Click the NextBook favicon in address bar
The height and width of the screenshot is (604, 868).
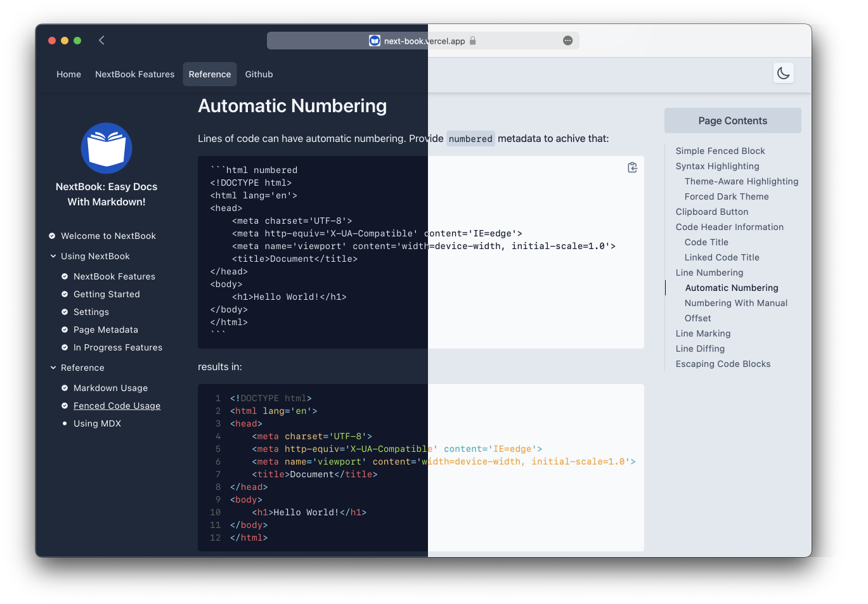click(x=375, y=41)
